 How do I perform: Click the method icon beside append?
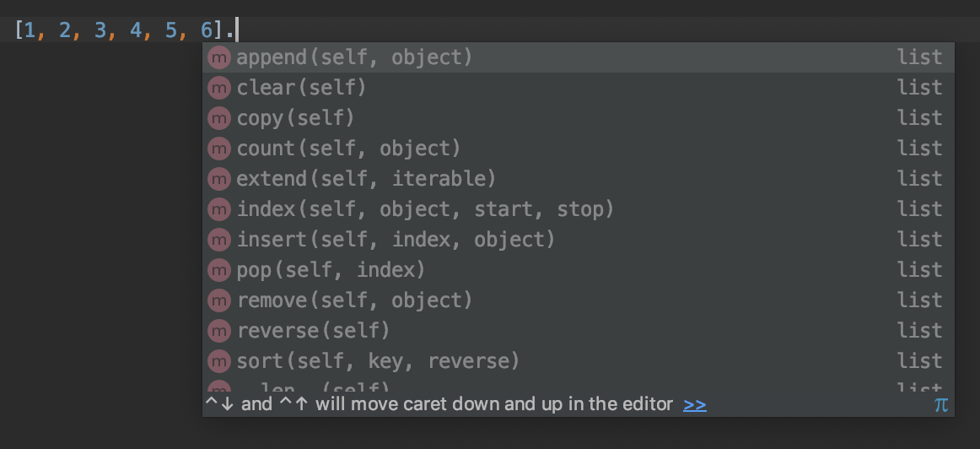(219, 57)
